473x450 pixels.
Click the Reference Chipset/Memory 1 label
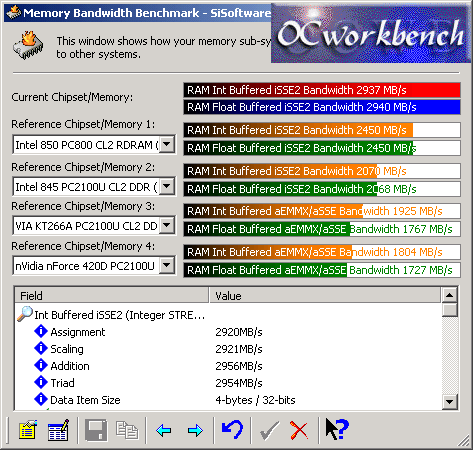click(x=83, y=124)
